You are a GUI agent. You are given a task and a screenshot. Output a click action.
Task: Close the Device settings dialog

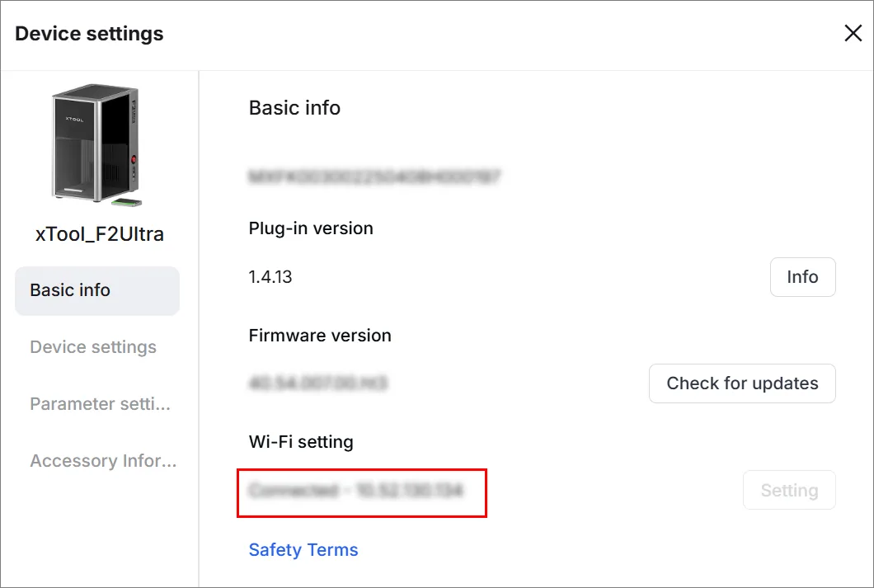[853, 33]
